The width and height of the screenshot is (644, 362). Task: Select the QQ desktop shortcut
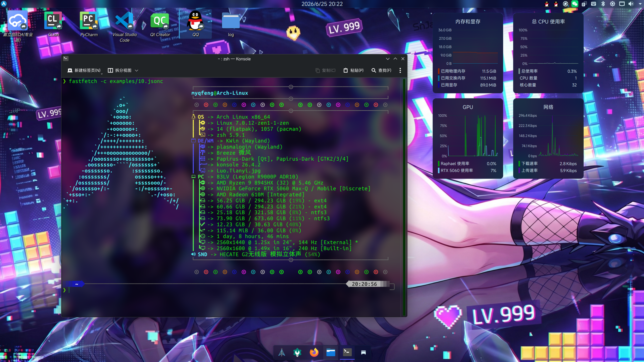pos(195,24)
